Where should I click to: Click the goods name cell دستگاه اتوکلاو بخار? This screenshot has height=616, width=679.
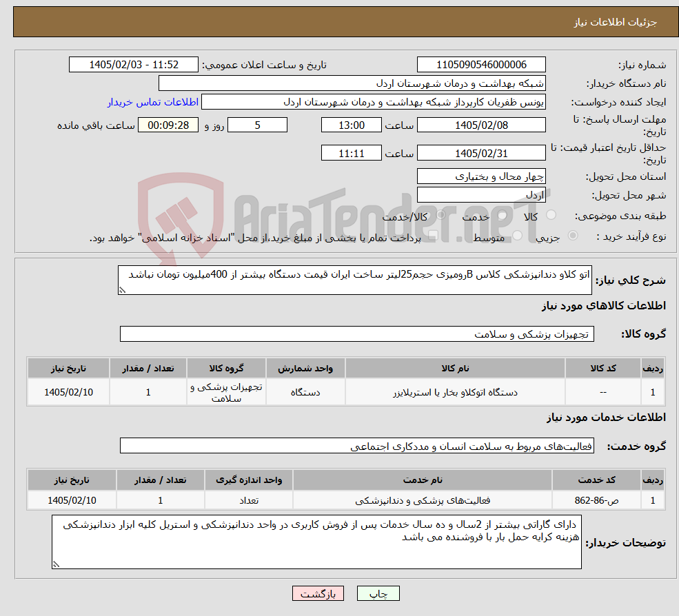coord(455,392)
